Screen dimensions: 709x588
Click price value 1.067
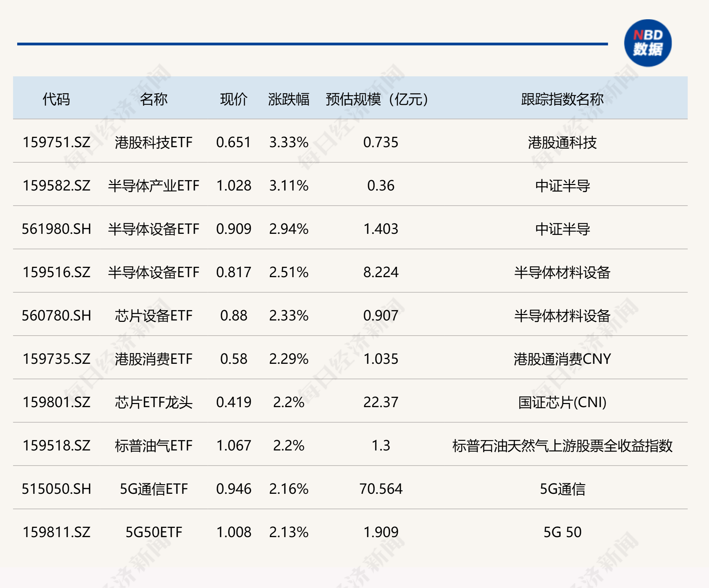(234, 446)
